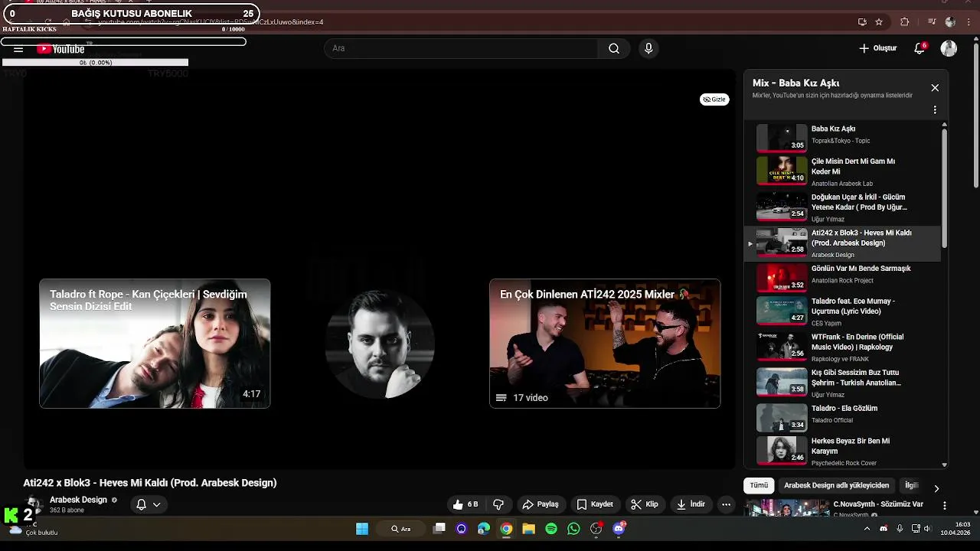This screenshot has width=980, height=551.
Task: Like the video with thumbs up
Action: pyautogui.click(x=465, y=504)
